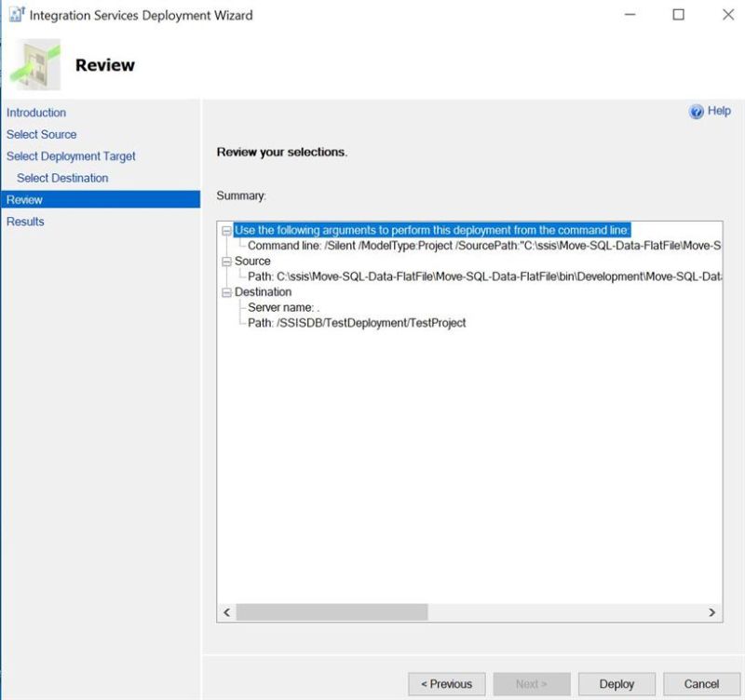
Task: Click the Deployment Wizard icon in the title bar
Action: pos(17,15)
